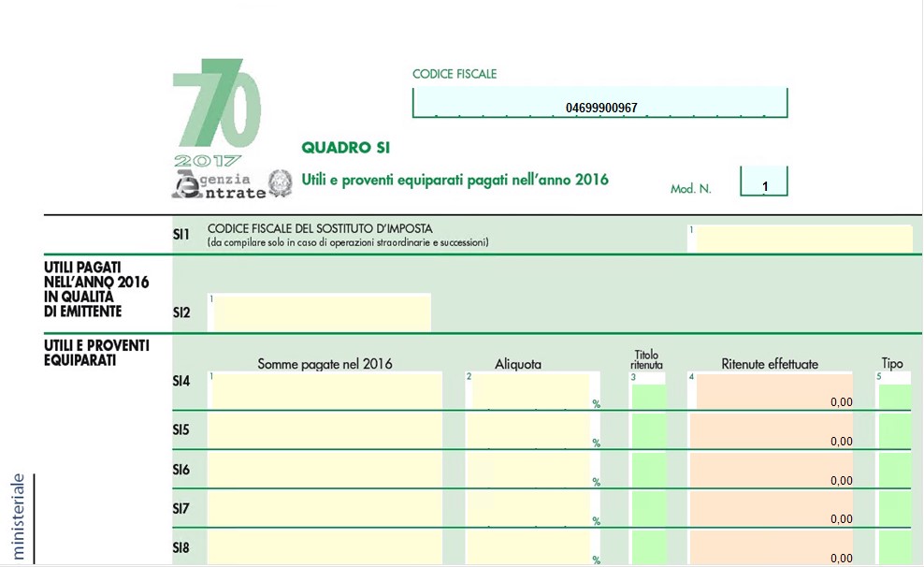Click the 'CODICE FISCALE' label above the field
The image size is (924, 567).
[455, 74]
